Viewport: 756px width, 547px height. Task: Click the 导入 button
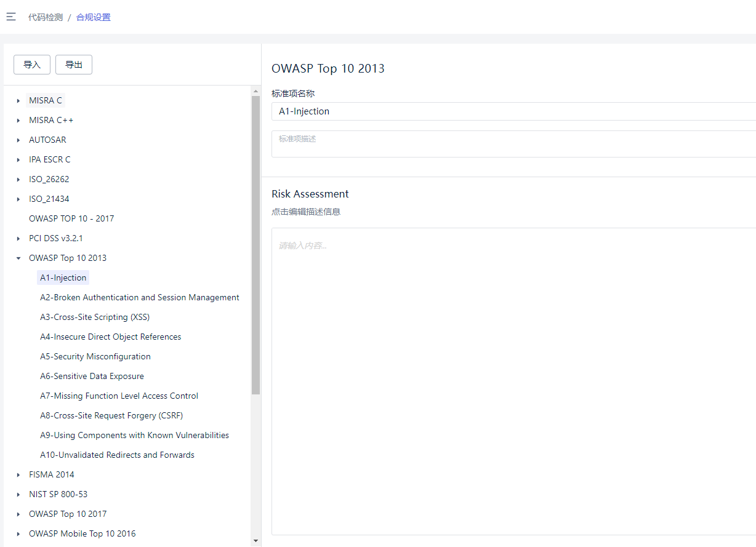(x=32, y=65)
